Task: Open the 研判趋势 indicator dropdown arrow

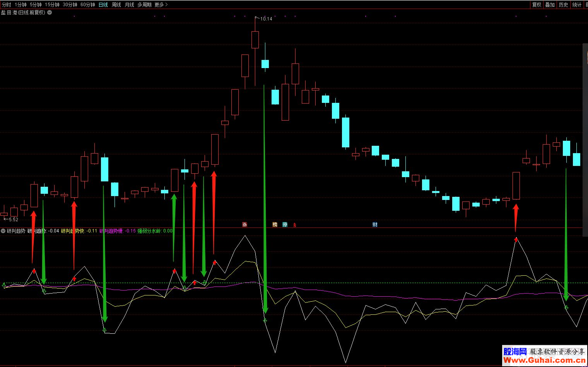Action: (3, 231)
